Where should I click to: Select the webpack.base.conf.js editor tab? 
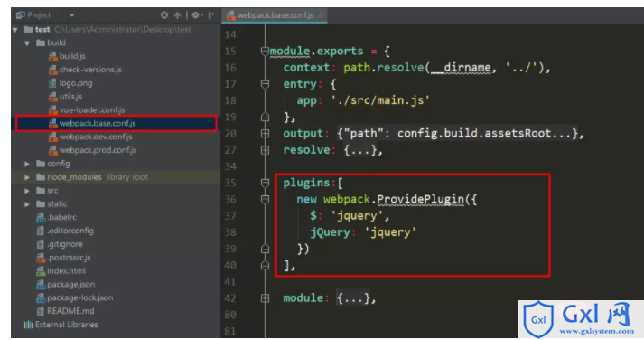274,15
